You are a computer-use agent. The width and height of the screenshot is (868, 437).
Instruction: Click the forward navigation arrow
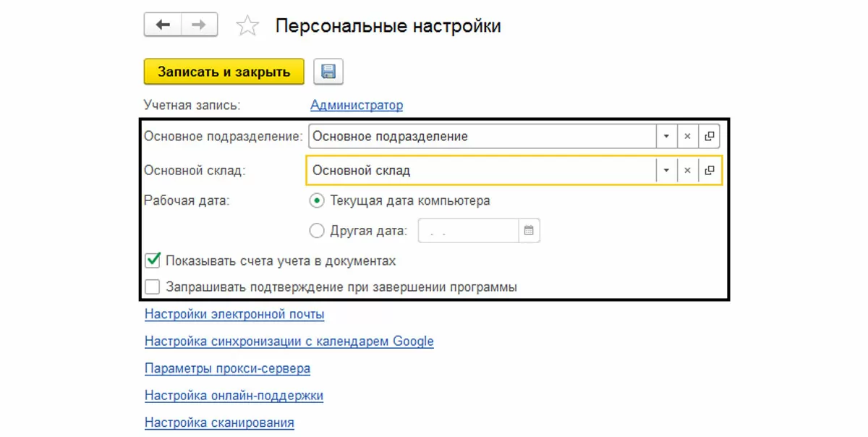pos(199,25)
